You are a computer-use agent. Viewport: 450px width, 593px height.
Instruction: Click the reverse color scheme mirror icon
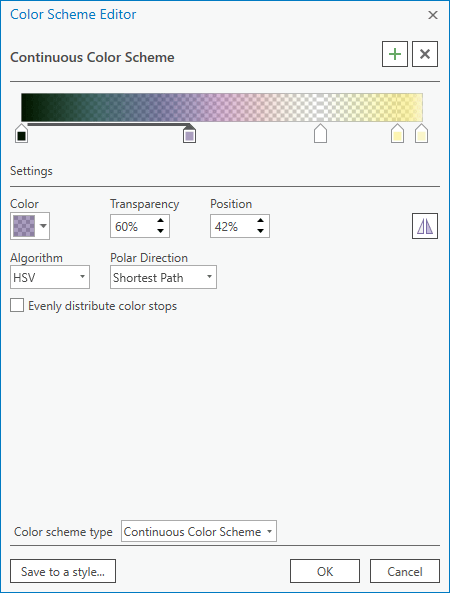click(425, 226)
